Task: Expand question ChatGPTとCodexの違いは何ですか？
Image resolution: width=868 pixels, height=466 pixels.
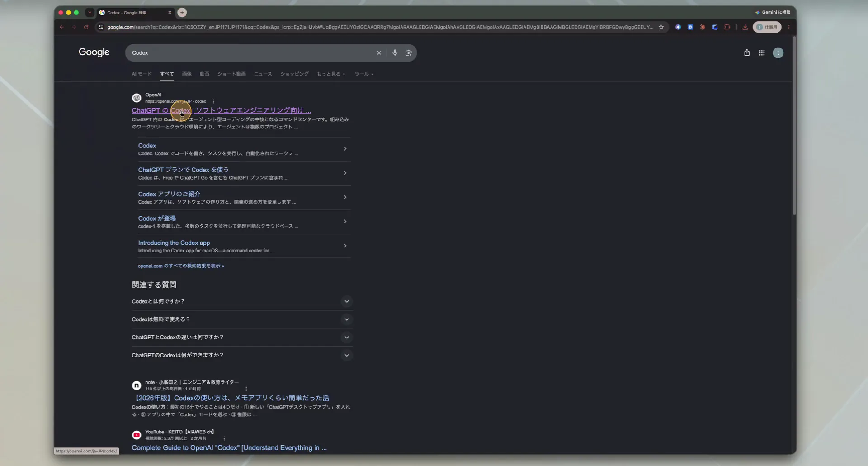Action: coord(242,338)
